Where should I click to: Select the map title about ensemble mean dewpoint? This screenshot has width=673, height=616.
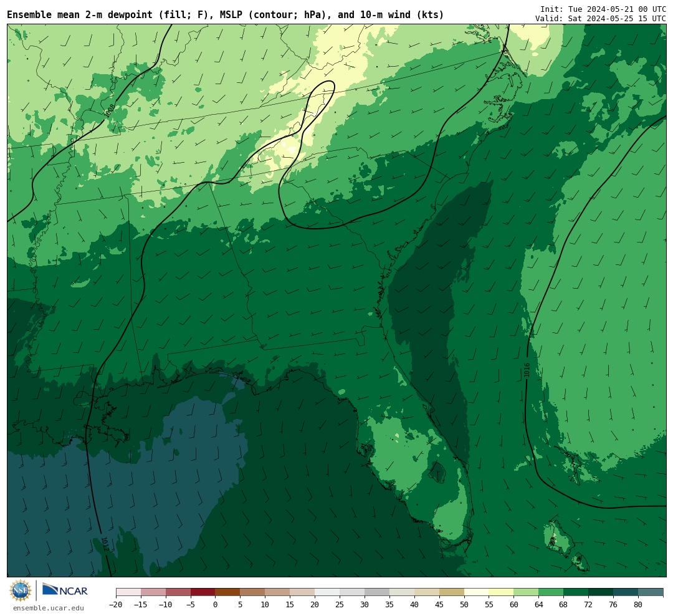(226, 15)
